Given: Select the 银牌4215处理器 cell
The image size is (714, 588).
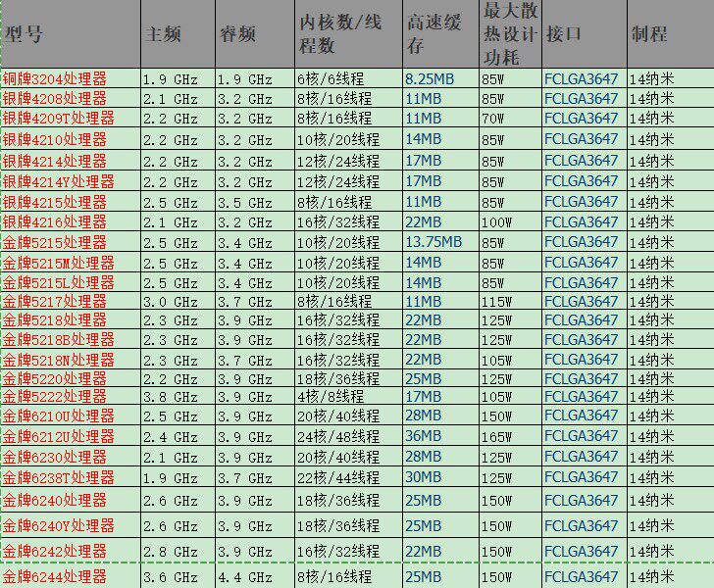Looking at the screenshot, I should point(71,202).
